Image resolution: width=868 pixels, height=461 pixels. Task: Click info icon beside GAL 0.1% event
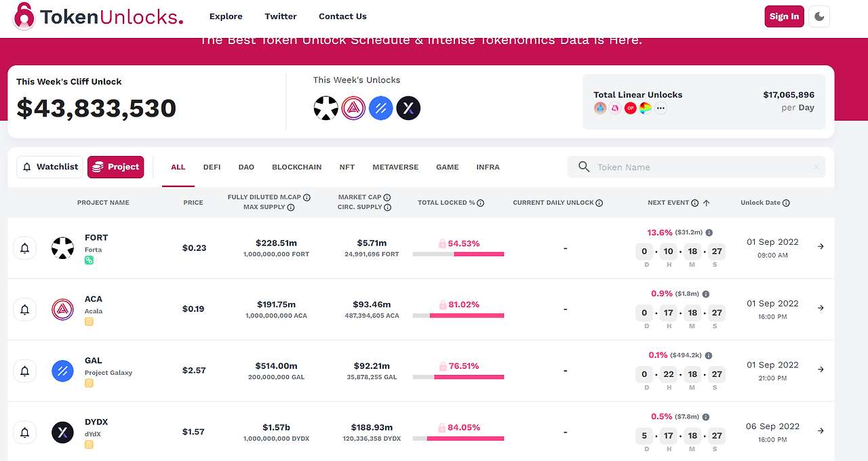[x=709, y=355]
